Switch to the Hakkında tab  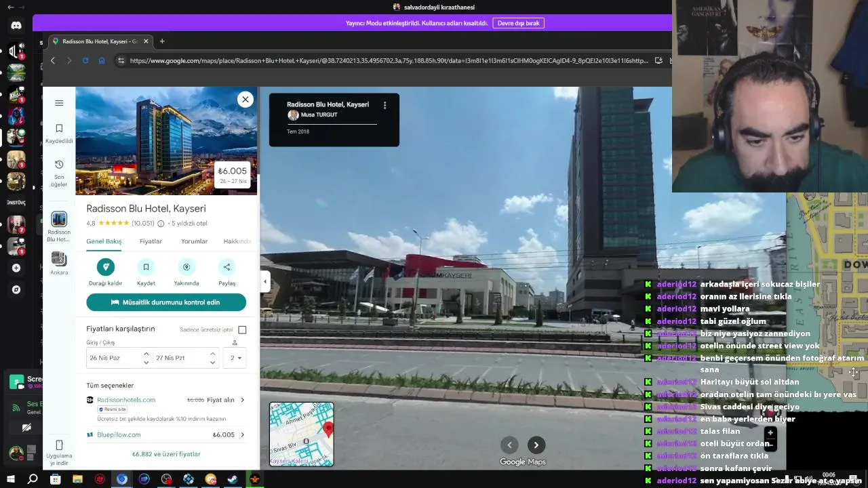[x=237, y=241]
